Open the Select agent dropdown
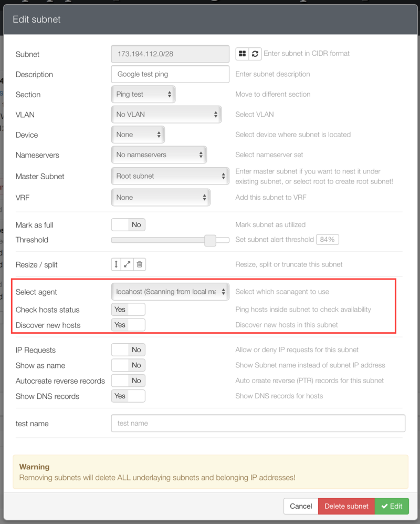 [x=170, y=291]
